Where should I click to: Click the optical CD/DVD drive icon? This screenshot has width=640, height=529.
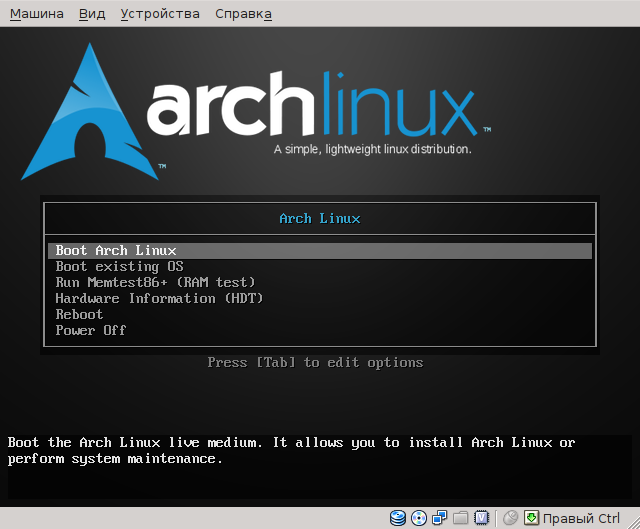419,518
